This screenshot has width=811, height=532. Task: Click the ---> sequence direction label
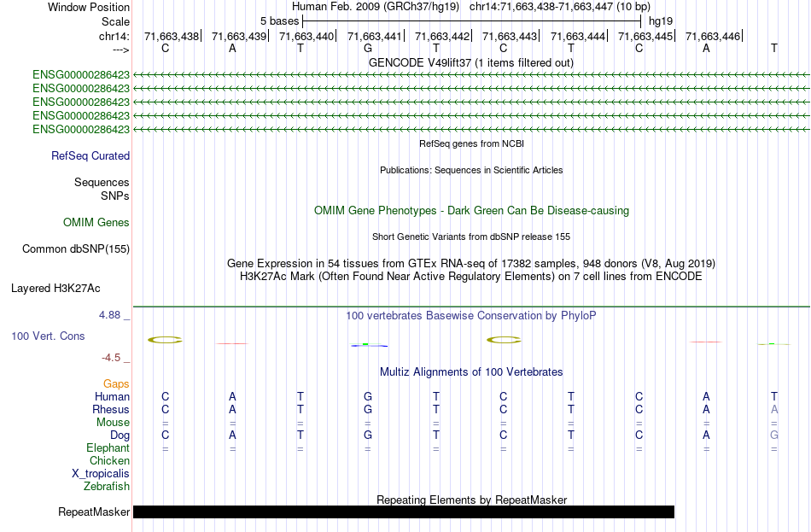click(x=121, y=50)
